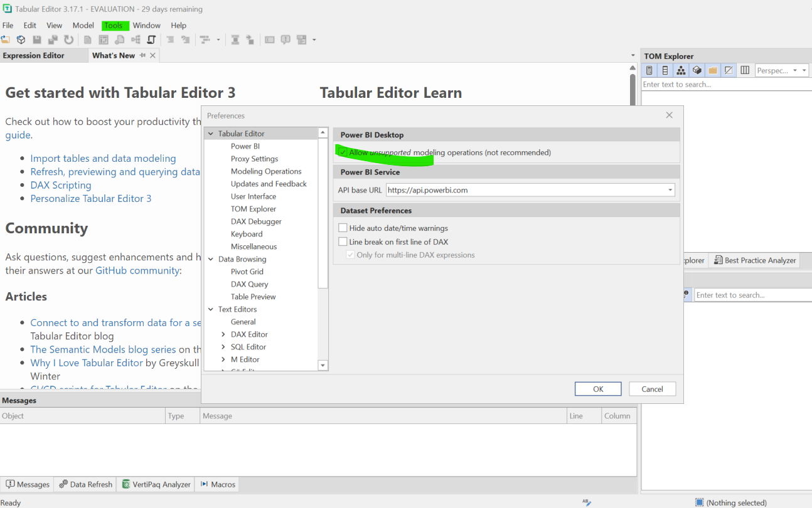This screenshot has width=812, height=508.
Task: Click the bold scroll-shaped script icon in toolbar
Action: click(151, 40)
